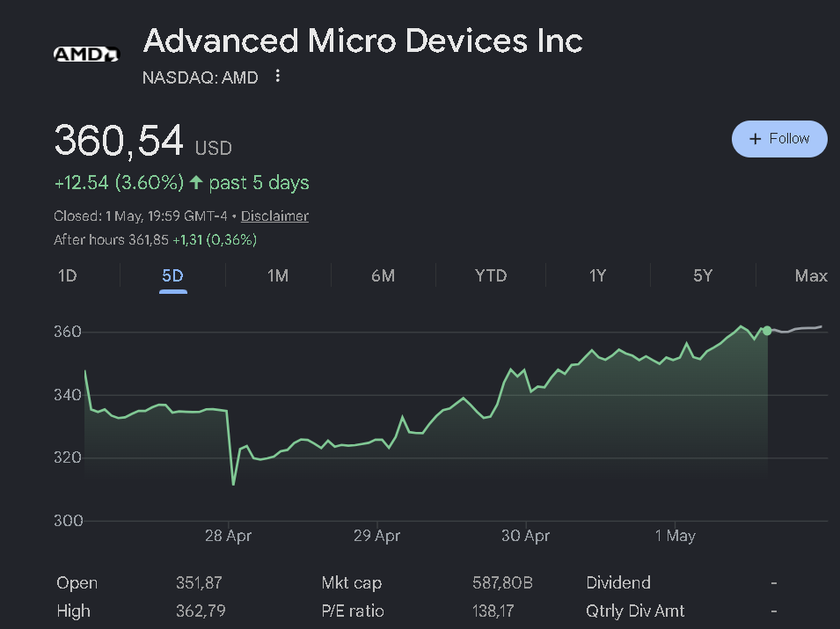
Task: Click the 340 y-axis label
Action: 68,395
